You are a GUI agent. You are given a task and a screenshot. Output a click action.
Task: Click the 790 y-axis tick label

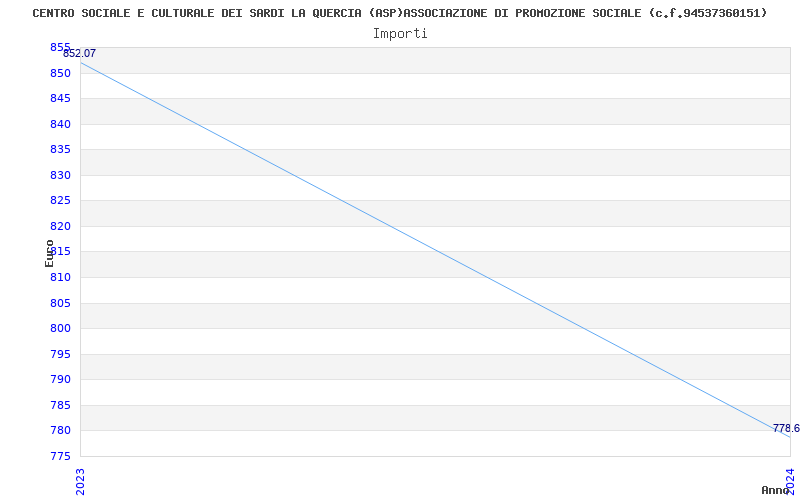click(x=60, y=380)
